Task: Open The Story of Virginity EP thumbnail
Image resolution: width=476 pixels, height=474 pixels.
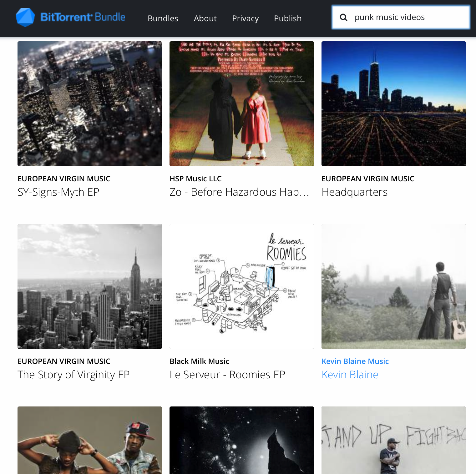Action: (90, 286)
